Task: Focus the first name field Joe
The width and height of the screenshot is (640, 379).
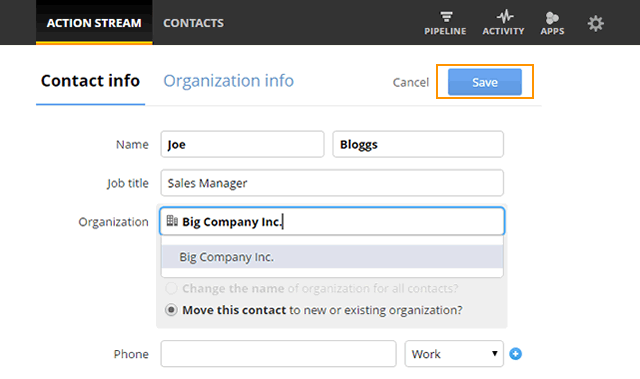Action: (x=242, y=144)
